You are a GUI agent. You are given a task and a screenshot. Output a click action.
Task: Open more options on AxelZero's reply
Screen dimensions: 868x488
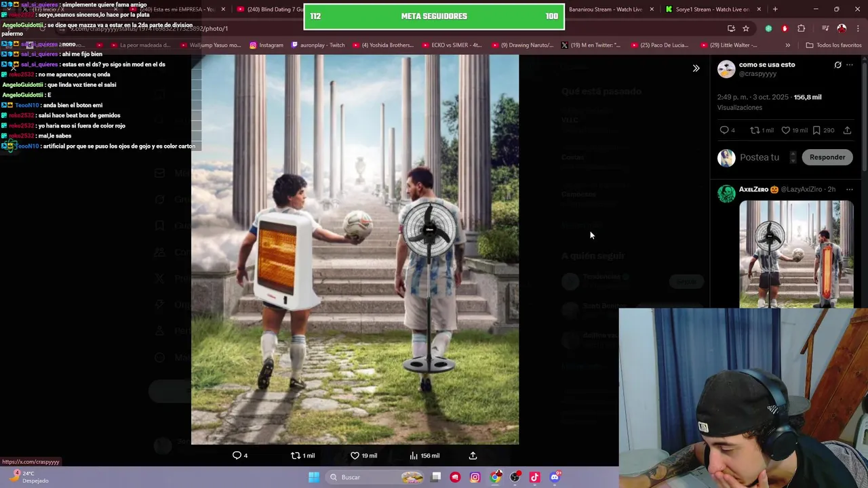pyautogui.click(x=850, y=190)
